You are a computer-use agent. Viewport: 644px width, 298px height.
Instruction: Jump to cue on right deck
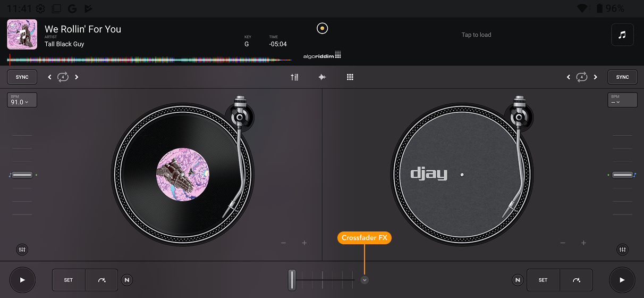click(x=576, y=280)
